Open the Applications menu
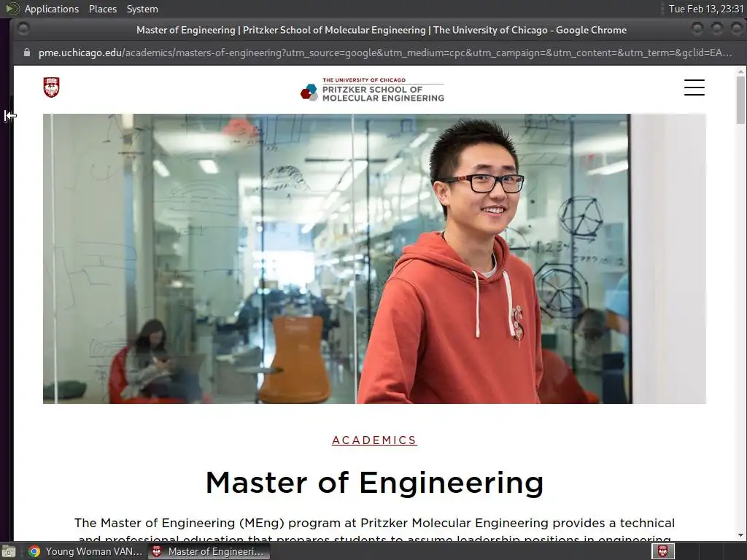This screenshot has height=560, width=747. pyautogui.click(x=52, y=9)
